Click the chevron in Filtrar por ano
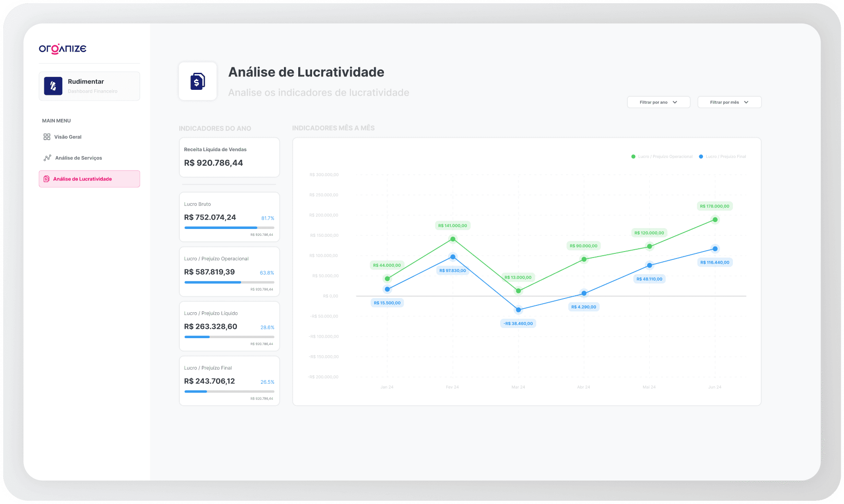 pyautogui.click(x=675, y=102)
